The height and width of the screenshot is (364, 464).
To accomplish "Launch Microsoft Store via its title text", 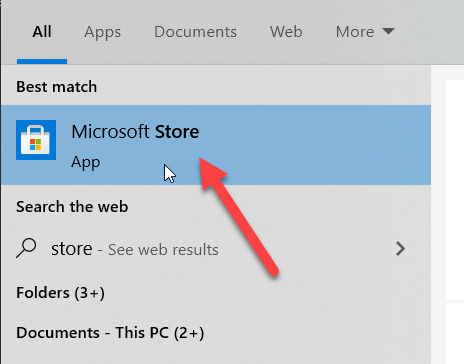I will coord(135,132).
